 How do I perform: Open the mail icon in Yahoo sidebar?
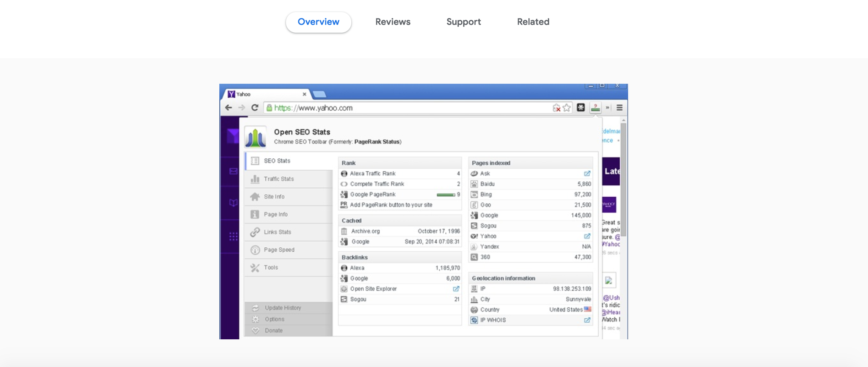[233, 171]
